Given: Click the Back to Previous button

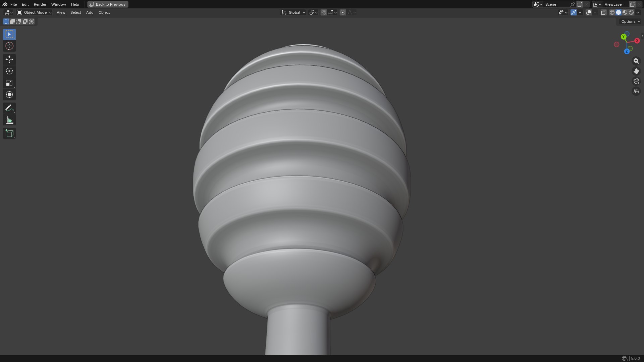Looking at the screenshot, I should (x=108, y=4).
